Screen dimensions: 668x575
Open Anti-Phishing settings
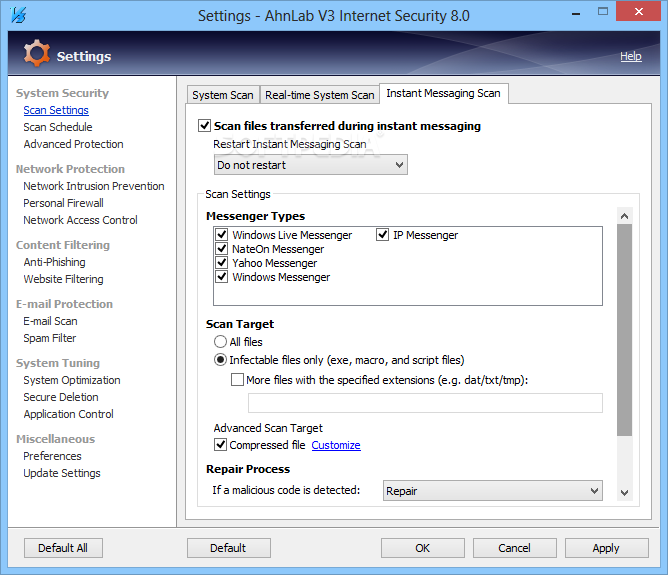pyautogui.click(x=54, y=262)
